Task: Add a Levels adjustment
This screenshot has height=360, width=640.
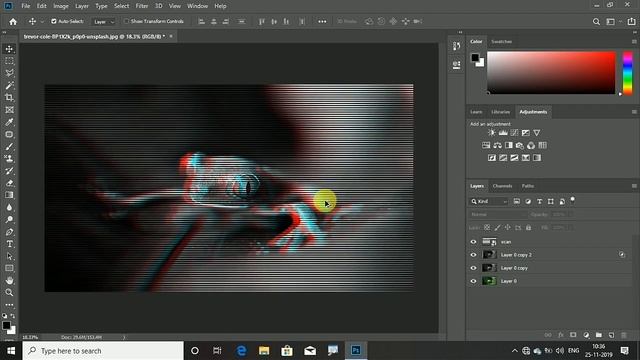Action: pos(503,133)
